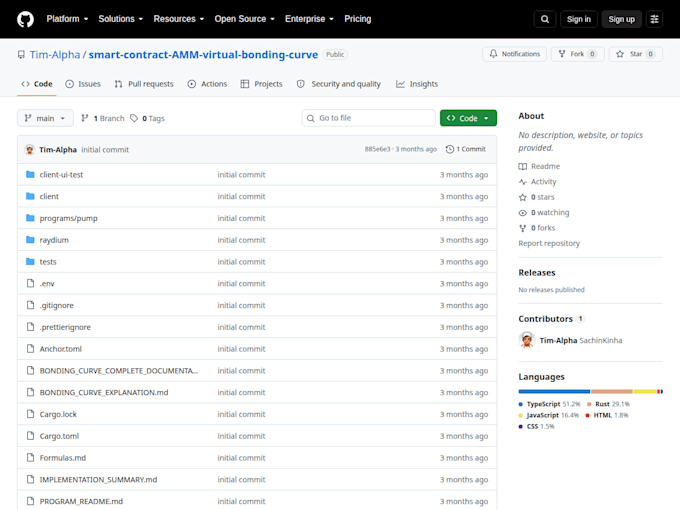The image size is (680, 510).
Task: Open PROGRAM_README.md file
Action: pos(81,501)
